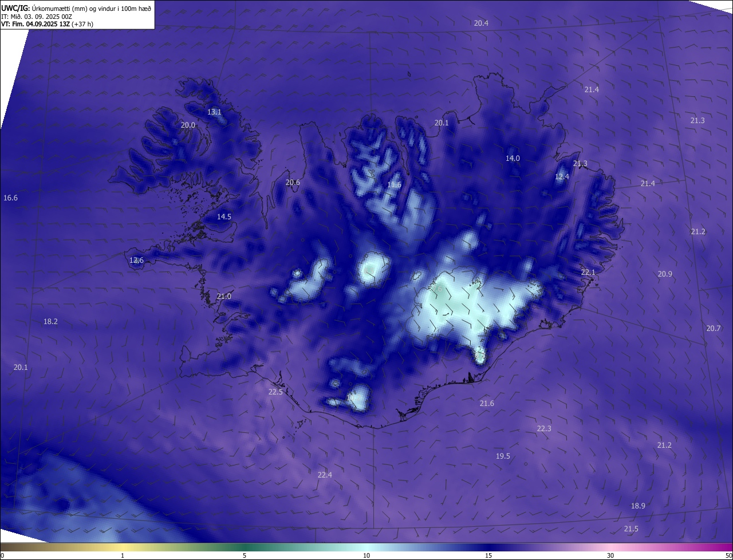
Task: Click the map title 'UWC/IG: Úrkomumætti (mm)' line
Action: (76, 9)
